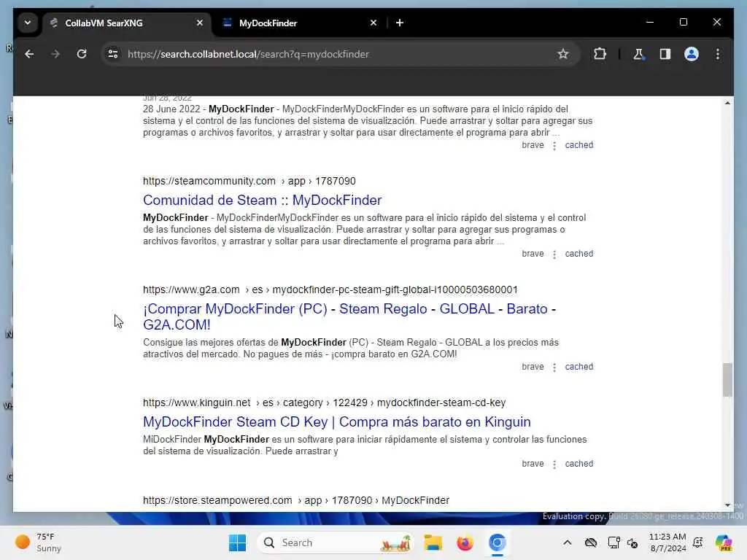The width and height of the screenshot is (747, 560).
Task: Launch Firefox from the taskbar
Action: pyautogui.click(x=465, y=542)
